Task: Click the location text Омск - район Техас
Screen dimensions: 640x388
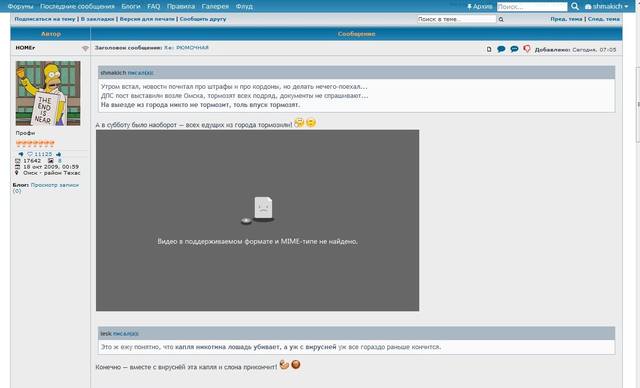Action: pyautogui.click(x=51, y=173)
